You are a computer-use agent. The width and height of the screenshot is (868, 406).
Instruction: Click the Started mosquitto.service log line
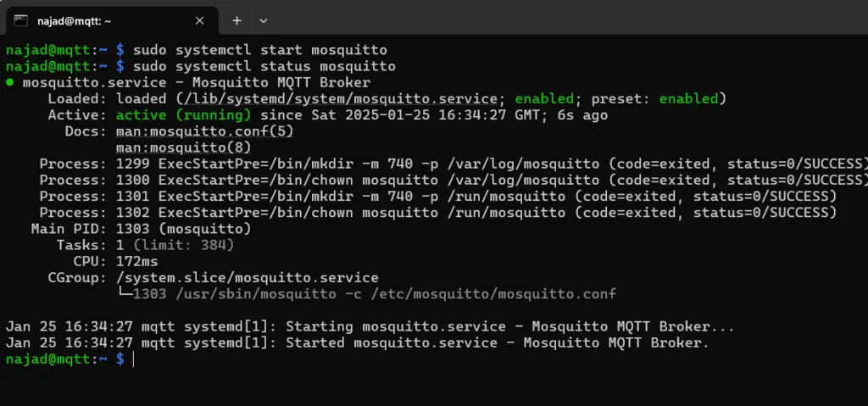[357, 343]
